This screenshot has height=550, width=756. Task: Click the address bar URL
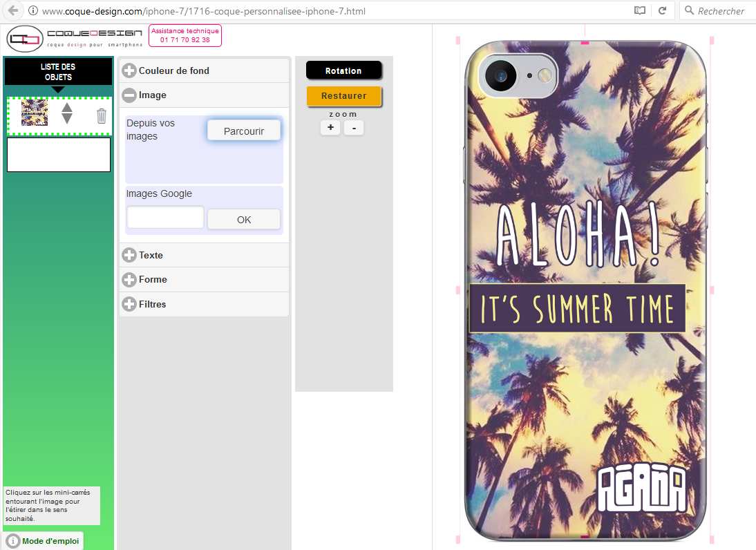point(203,11)
